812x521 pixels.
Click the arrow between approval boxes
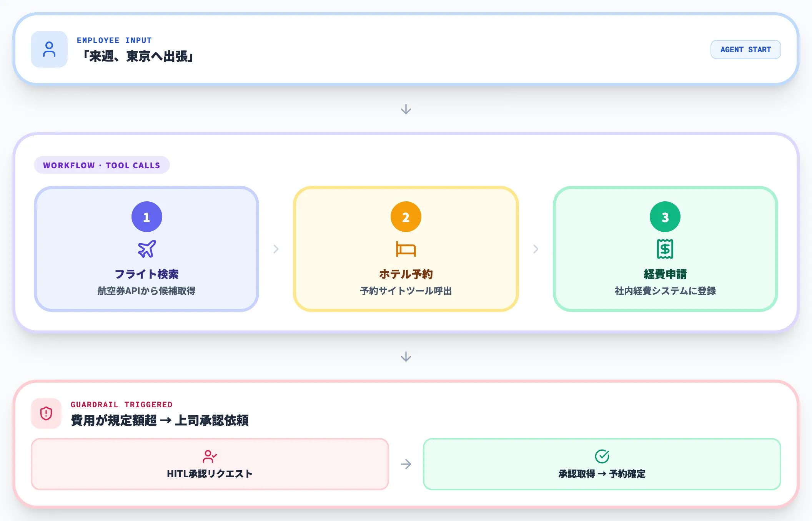[x=406, y=464]
